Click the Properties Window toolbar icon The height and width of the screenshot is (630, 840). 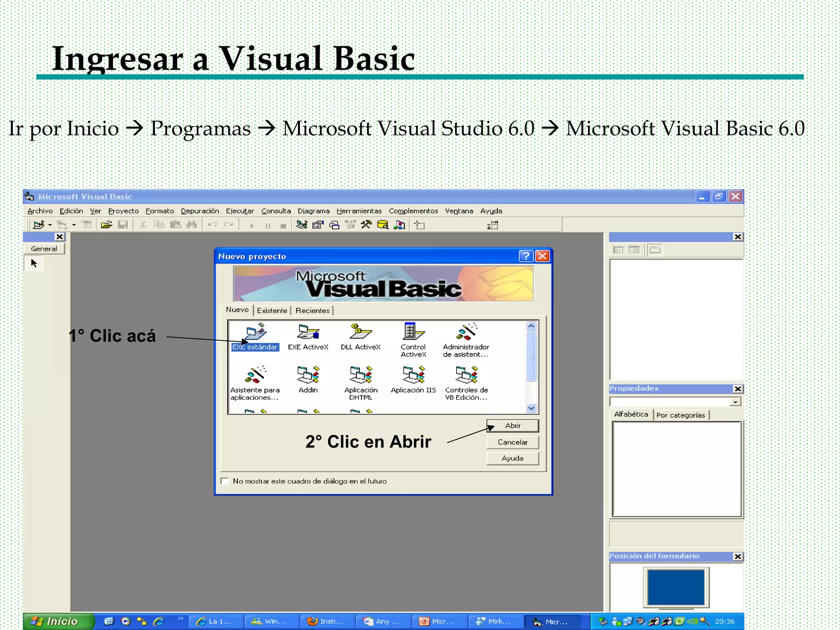tap(318, 225)
